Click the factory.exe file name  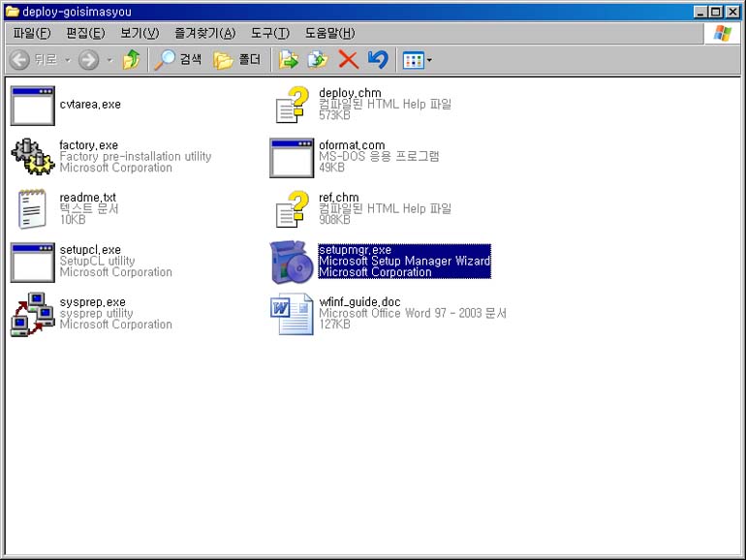point(89,145)
